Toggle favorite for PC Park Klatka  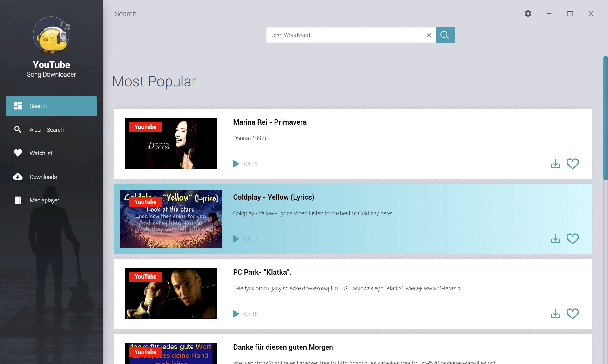tap(573, 313)
